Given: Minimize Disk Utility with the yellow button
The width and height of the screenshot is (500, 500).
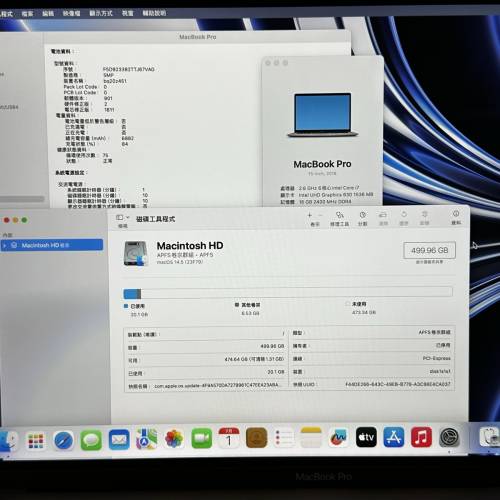Looking at the screenshot, I should click(15, 220).
